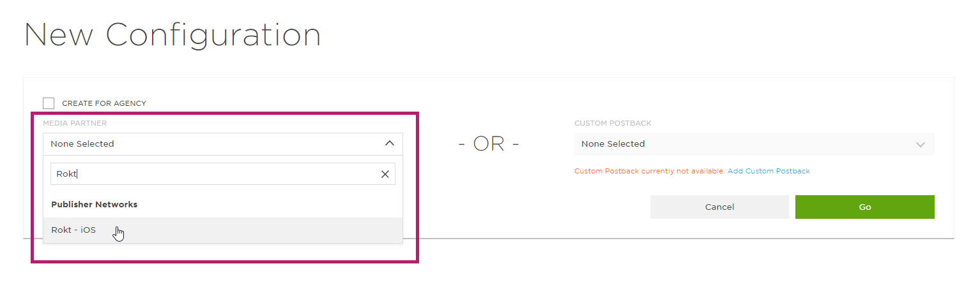Click the CUSTOM POSTBACK field label
980x303 pixels.
[613, 123]
